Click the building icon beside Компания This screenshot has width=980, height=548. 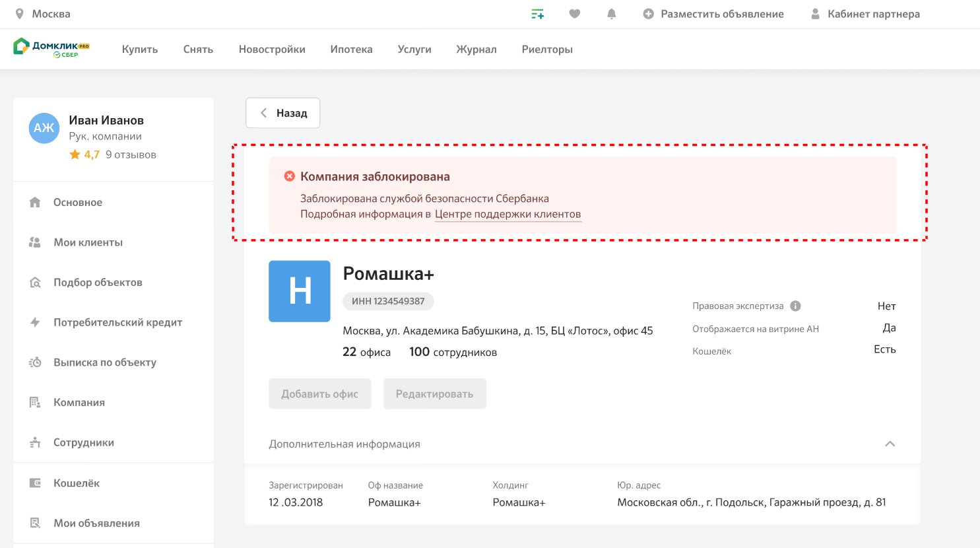pyautogui.click(x=35, y=402)
